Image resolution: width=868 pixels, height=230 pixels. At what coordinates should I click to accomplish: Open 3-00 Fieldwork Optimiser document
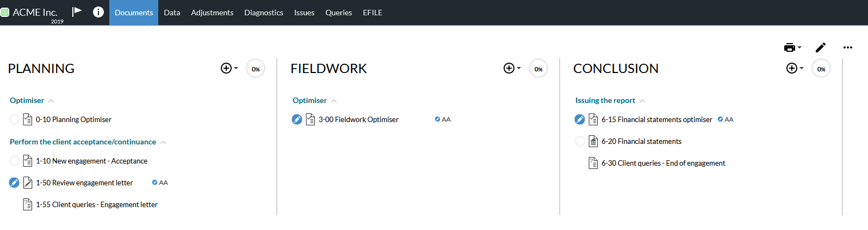(x=358, y=119)
